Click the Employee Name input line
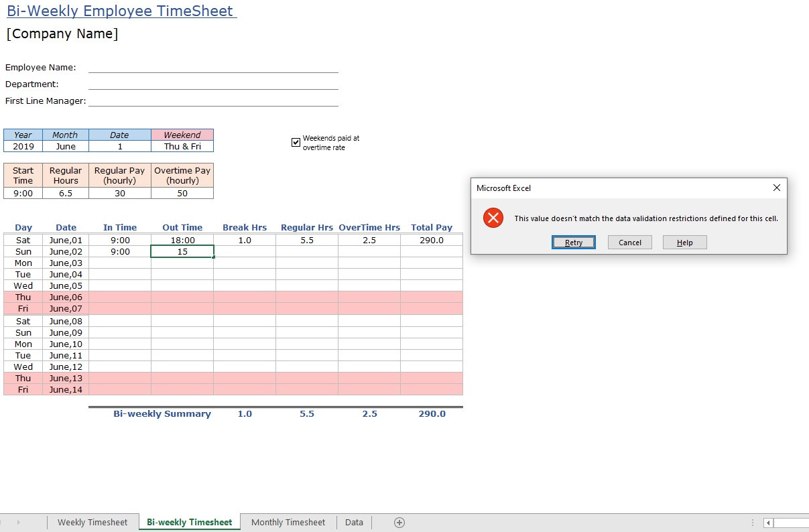 click(213, 67)
